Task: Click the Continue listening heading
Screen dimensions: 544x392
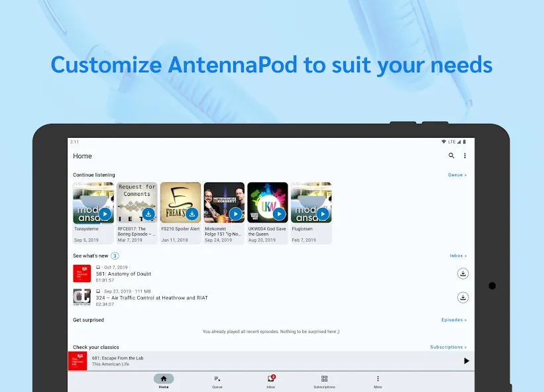Action: click(94, 175)
